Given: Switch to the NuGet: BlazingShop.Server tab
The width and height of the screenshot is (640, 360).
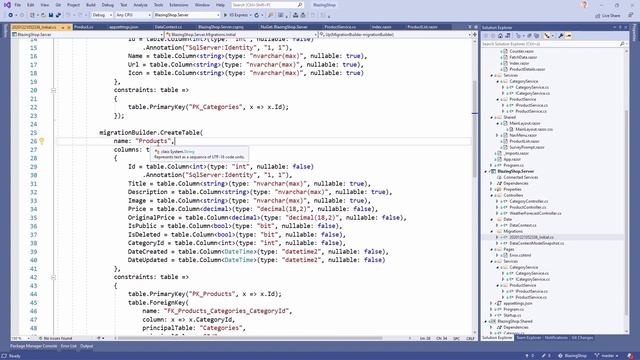Looking at the screenshot, I should pos(284,27).
